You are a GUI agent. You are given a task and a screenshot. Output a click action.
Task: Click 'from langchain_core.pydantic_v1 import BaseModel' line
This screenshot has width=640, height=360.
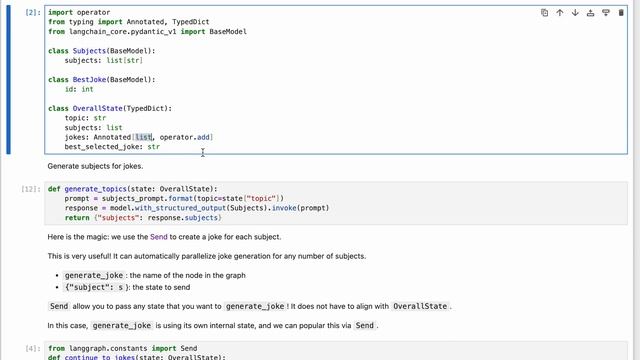pos(147,31)
